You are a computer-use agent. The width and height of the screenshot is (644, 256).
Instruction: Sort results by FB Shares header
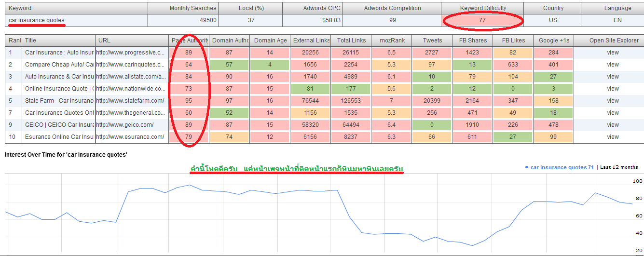473,40
